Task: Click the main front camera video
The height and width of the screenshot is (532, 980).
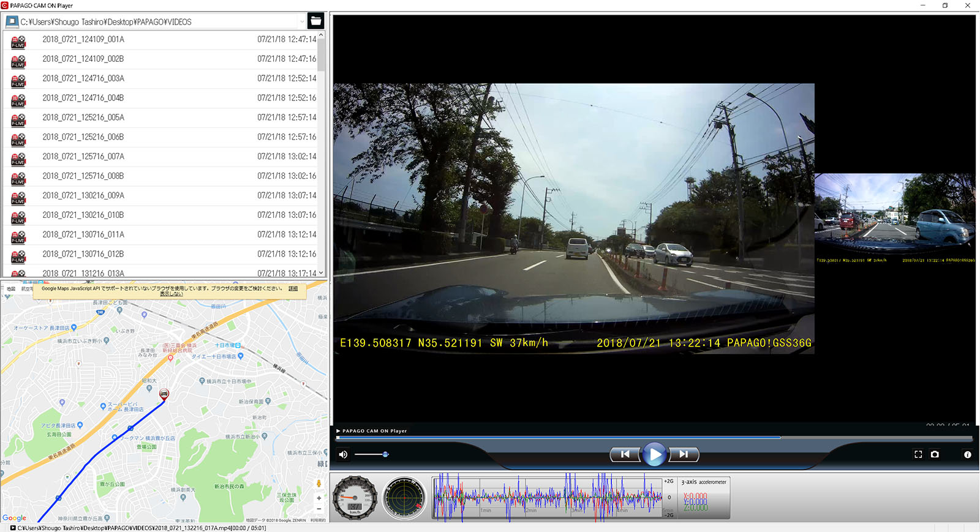Action: [x=574, y=219]
